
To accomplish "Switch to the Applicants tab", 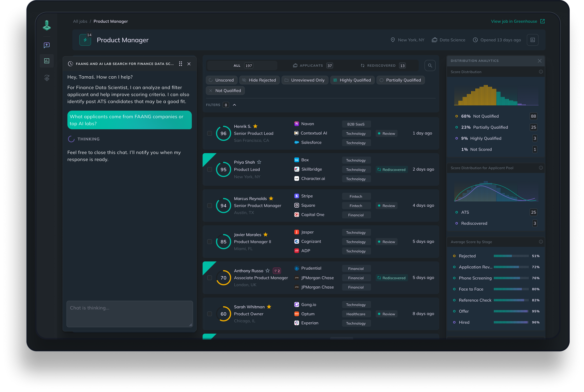I will tap(312, 66).
